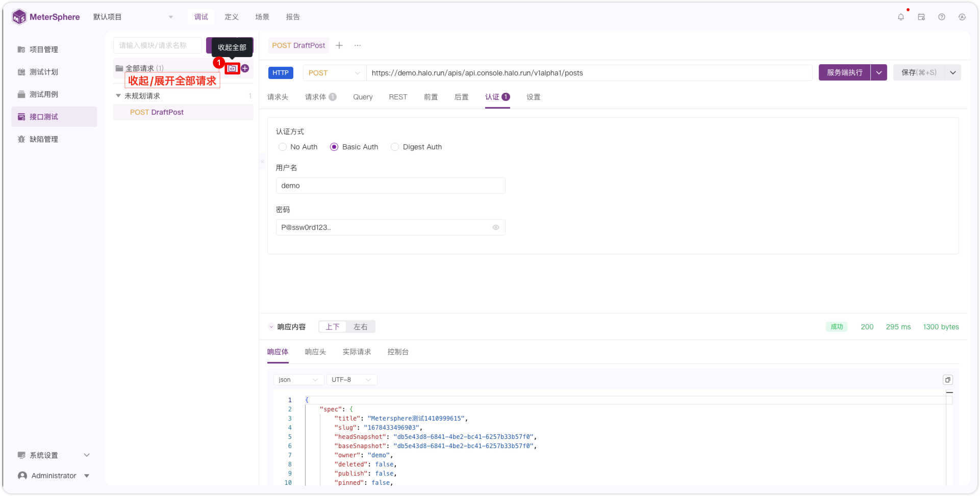This screenshot has height=496, width=980.
Task: Click the 用户名 input containing demo
Action: pyautogui.click(x=390, y=186)
